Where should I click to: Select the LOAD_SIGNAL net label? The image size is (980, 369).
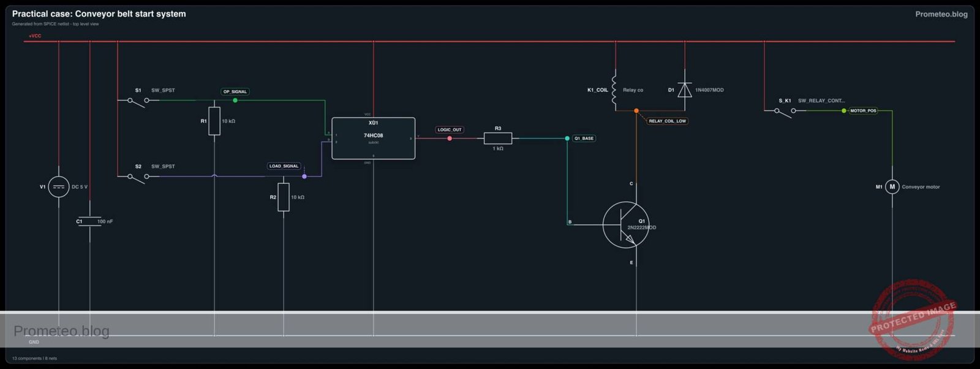[x=284, y=166]
